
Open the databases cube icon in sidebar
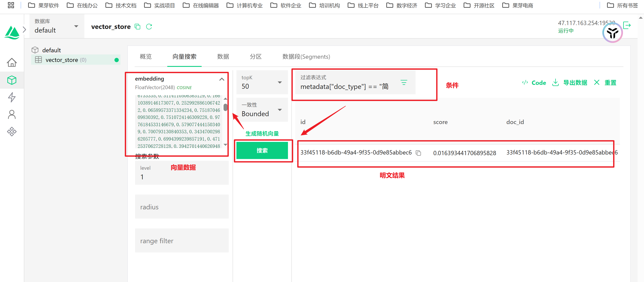click(x=12, y=80)
